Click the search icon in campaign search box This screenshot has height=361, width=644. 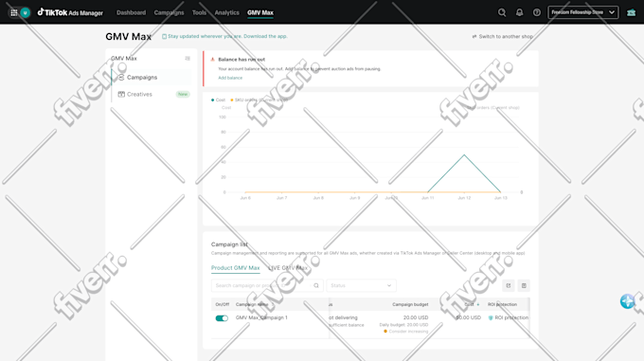click(316, 285)
